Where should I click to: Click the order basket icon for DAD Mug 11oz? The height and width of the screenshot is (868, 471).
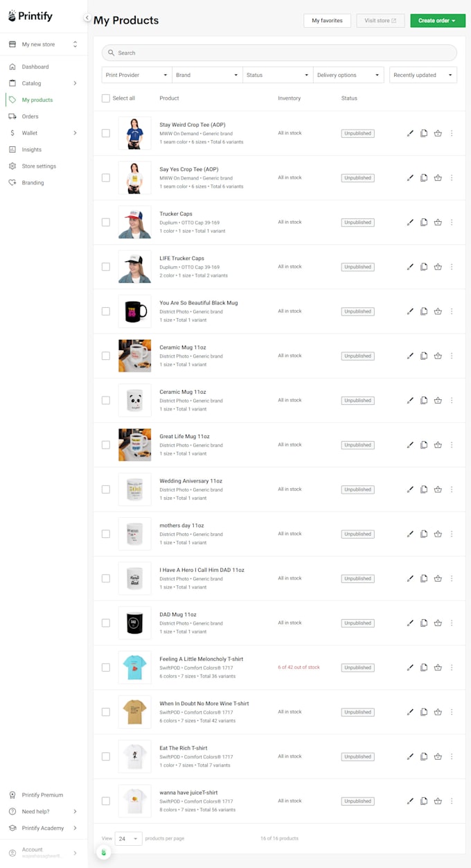(x=438, y=623)
